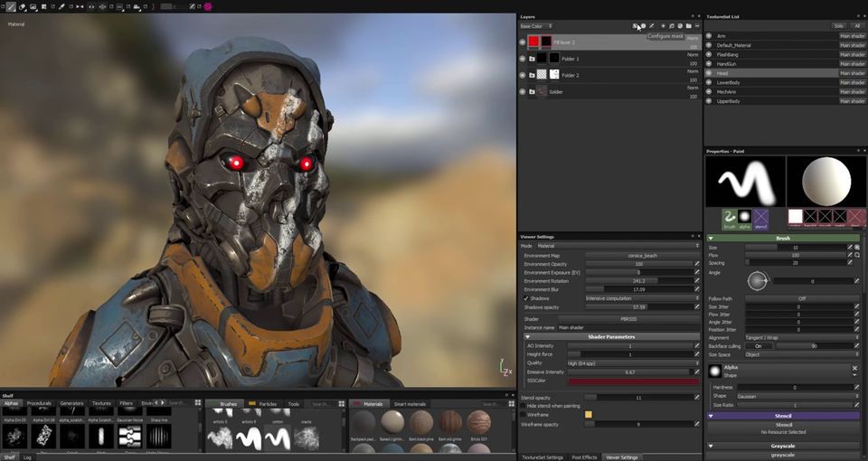Switch to the Smart materials tab
Screen dimensions: 868x461
click(410, 404)
